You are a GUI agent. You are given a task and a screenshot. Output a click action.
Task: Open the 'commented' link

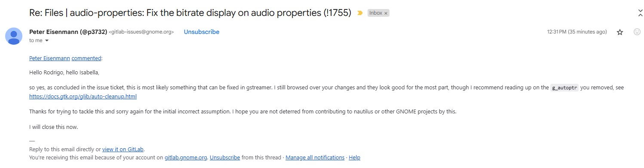click(86, 58)
